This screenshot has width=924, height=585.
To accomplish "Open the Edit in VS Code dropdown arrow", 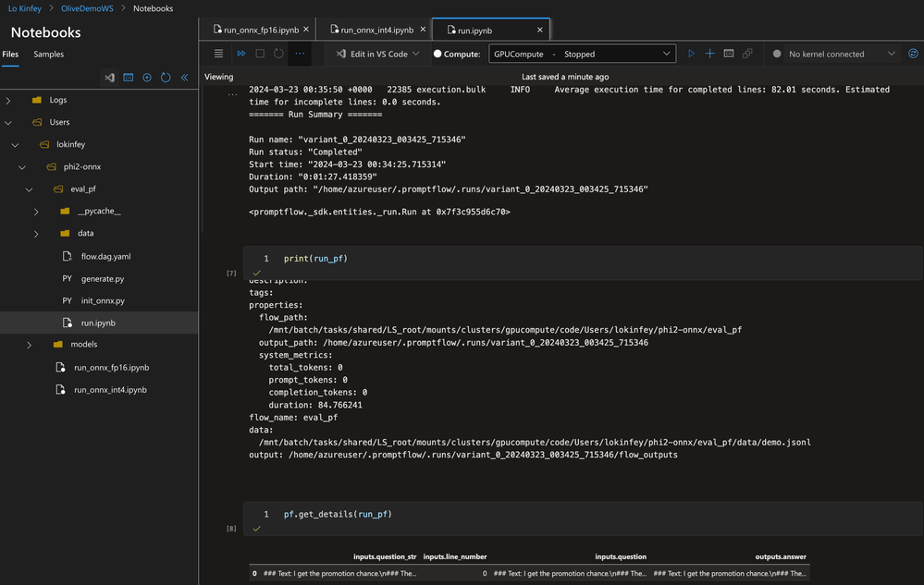I will point(416,54).
